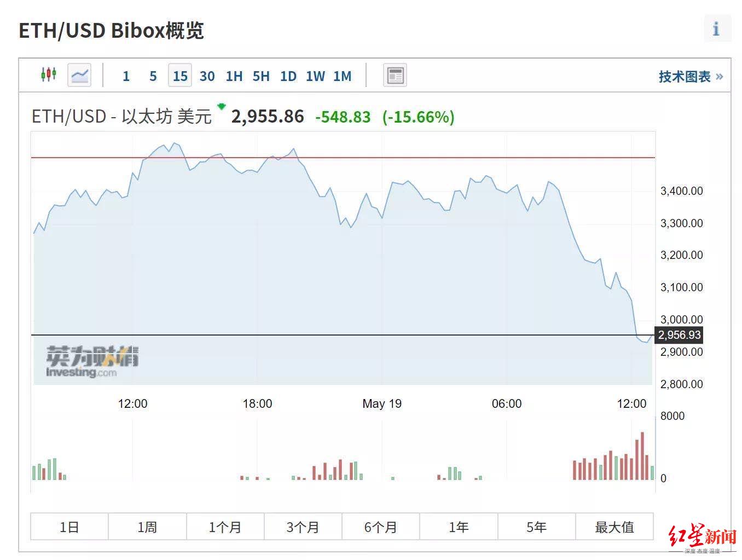Toggle the selected 15-minute interval
Viewport: 742px width, 560px height.
tap(180, 76)
